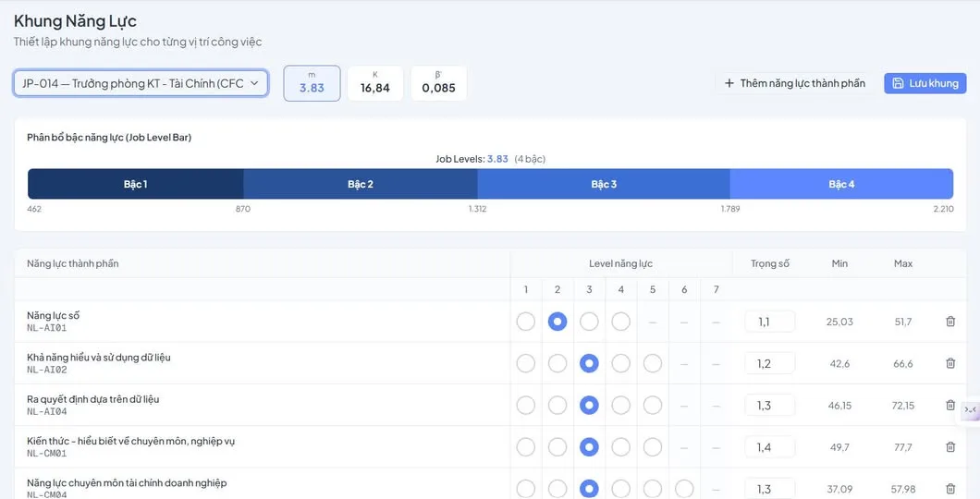980x499 pixels.
Task: Click the Bậc 3 bar segment
Action: [604, 184]
